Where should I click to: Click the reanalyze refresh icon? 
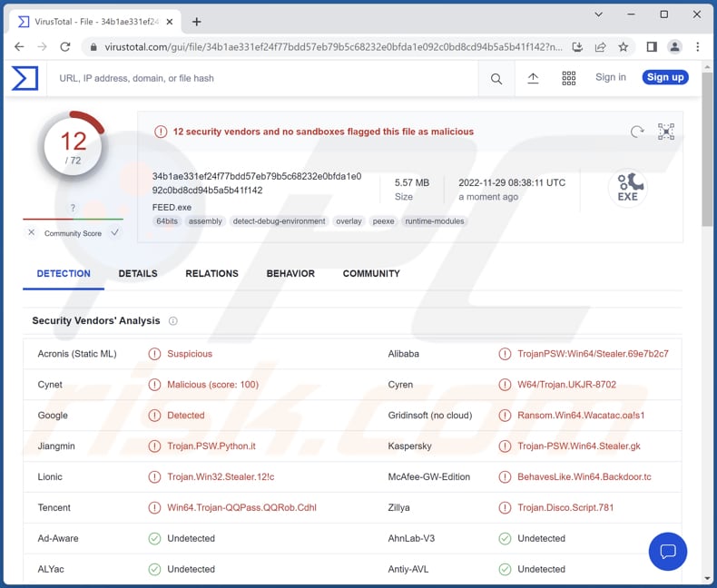tap(637, 132)
